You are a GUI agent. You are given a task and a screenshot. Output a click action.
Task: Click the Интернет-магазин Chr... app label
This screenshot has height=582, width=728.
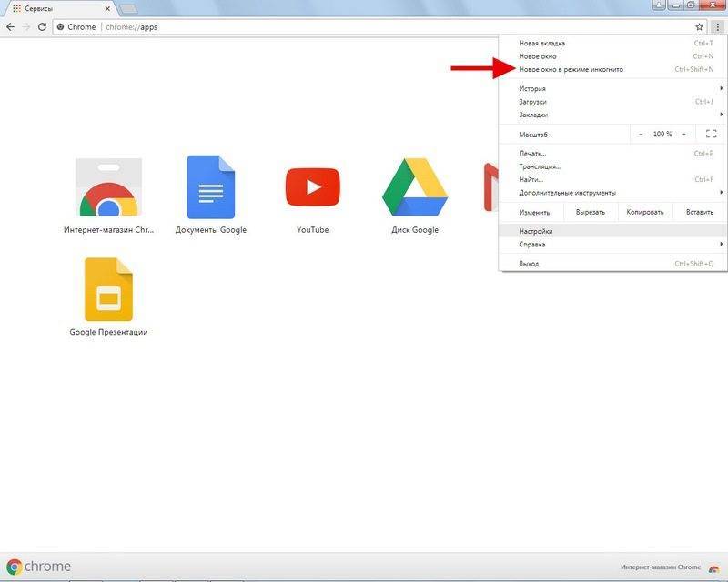pos(108,230)
